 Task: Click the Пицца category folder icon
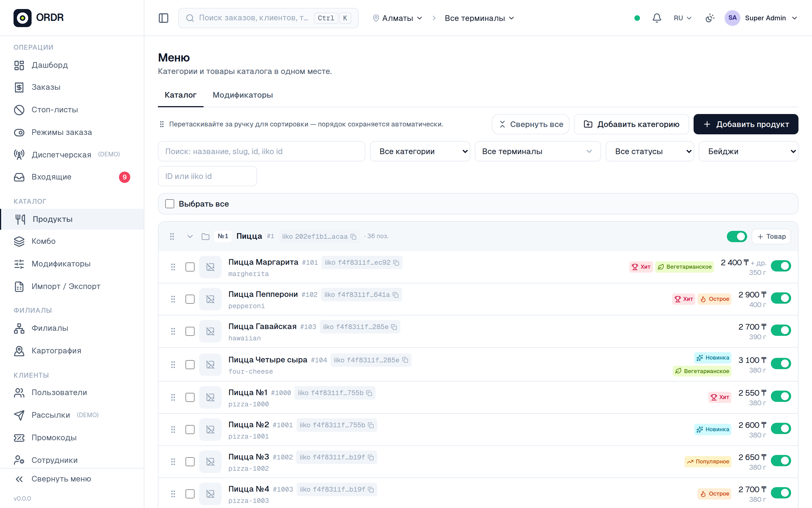pos(205,237)
